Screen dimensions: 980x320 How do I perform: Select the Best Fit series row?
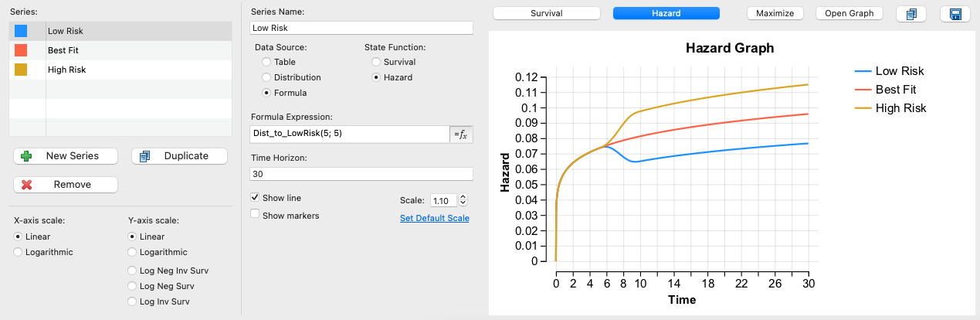120,50
